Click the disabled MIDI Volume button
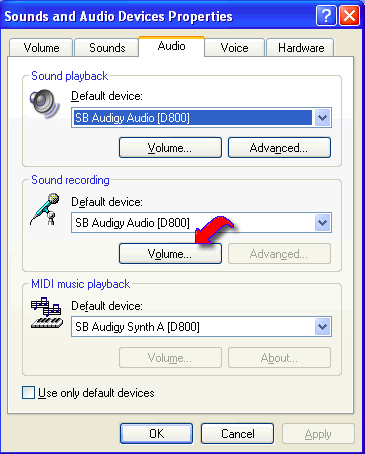This screenshot has height=454, width=365. click(170, 358)
